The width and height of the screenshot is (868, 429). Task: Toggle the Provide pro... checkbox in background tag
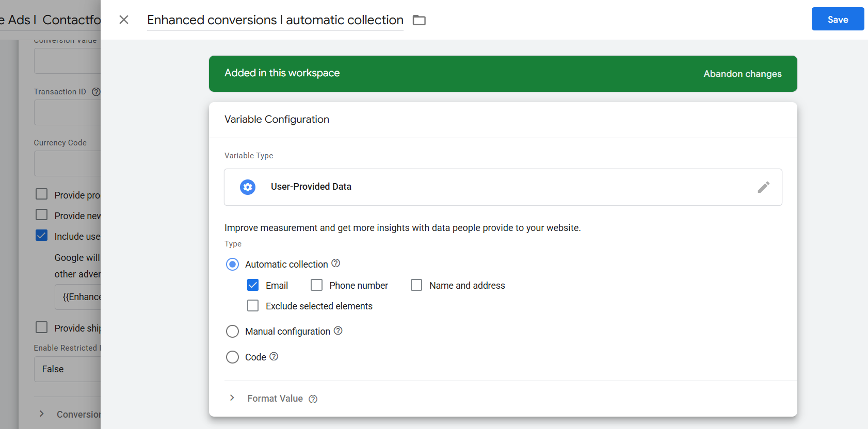(x=41, y=194)
